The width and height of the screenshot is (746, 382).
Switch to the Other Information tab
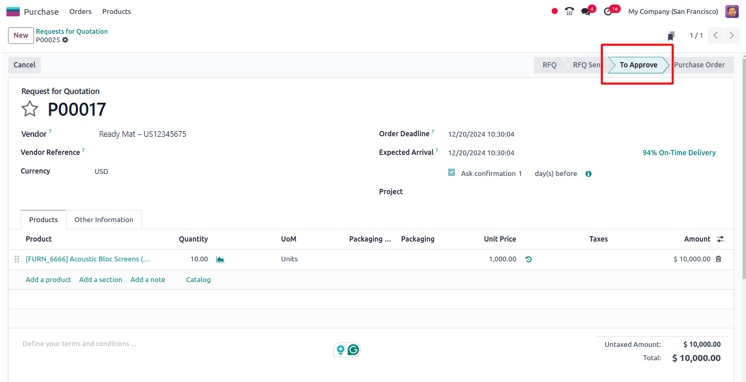point(104,220)
